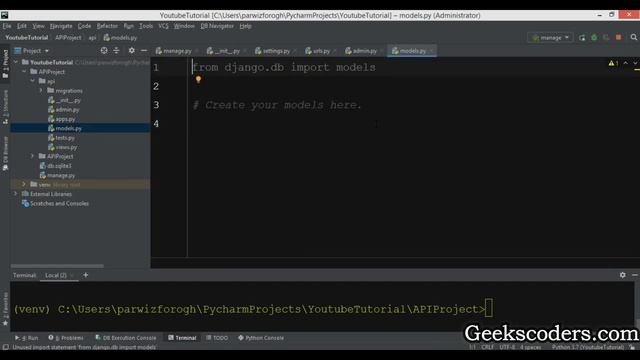Select models.py in the project tree
This screenshot has width=640, height=360.
tap(65, 128)
